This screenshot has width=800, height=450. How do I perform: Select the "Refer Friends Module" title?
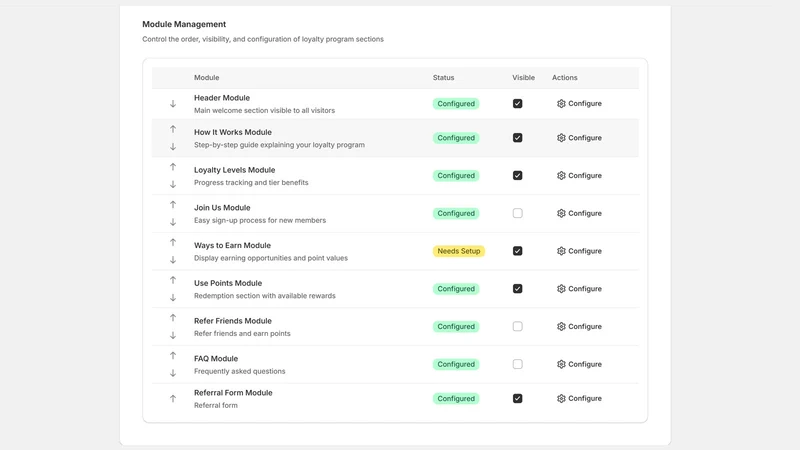tap(233, 321)
